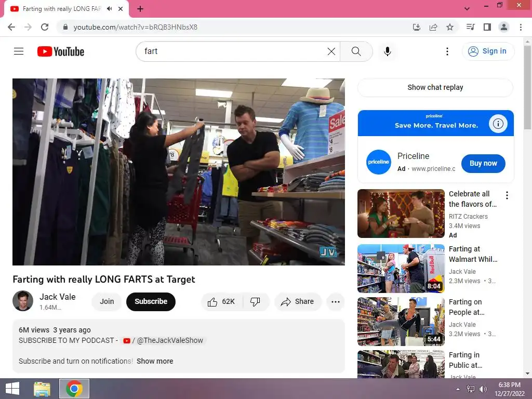Open the taskbar clock and date

(x=510, y=389)
